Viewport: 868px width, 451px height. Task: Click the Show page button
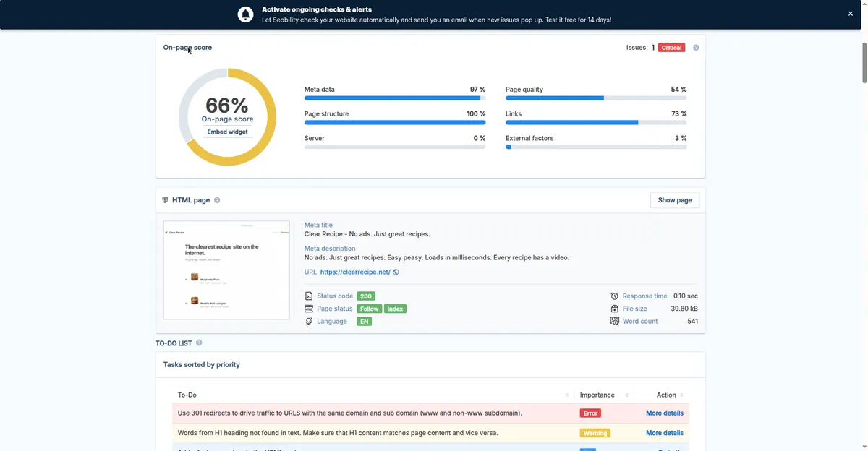coord(675,200)
